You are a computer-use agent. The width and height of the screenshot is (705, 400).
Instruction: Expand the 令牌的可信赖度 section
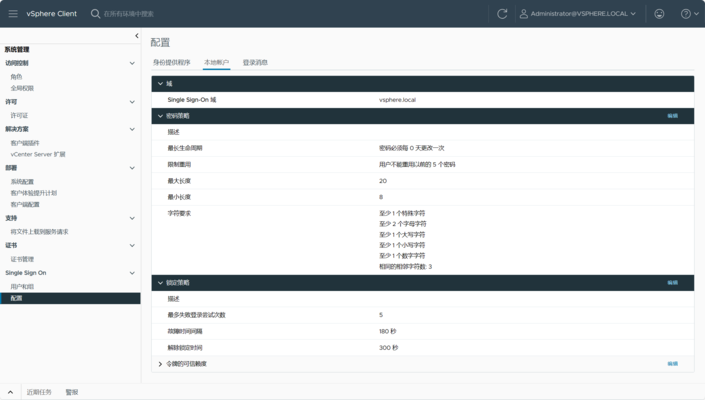pos(160,364)
